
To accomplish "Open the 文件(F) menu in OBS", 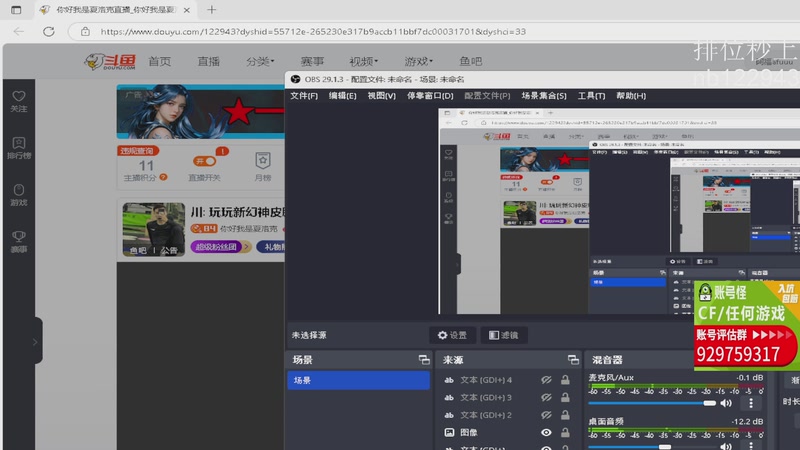I will tap(304, 95).
